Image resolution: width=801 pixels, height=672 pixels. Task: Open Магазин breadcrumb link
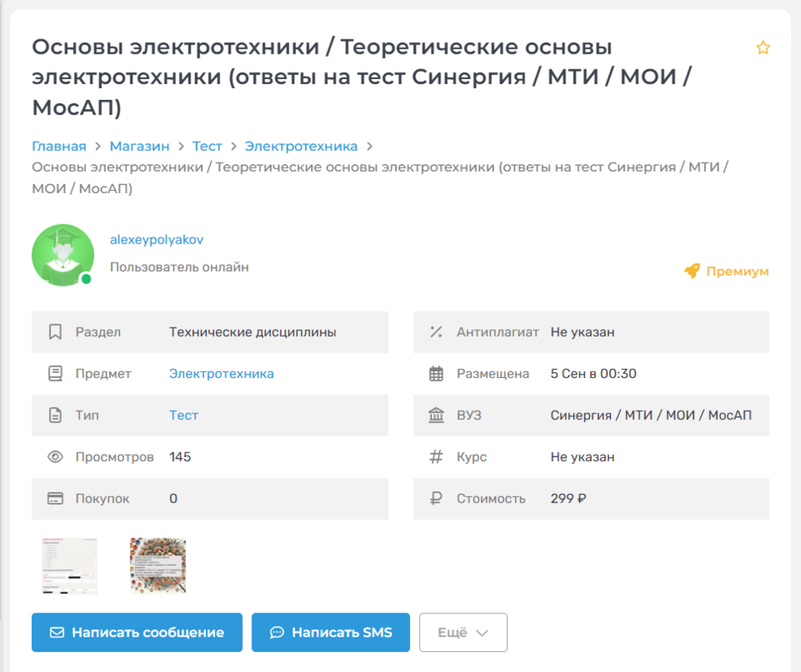(x=140, y=146)
